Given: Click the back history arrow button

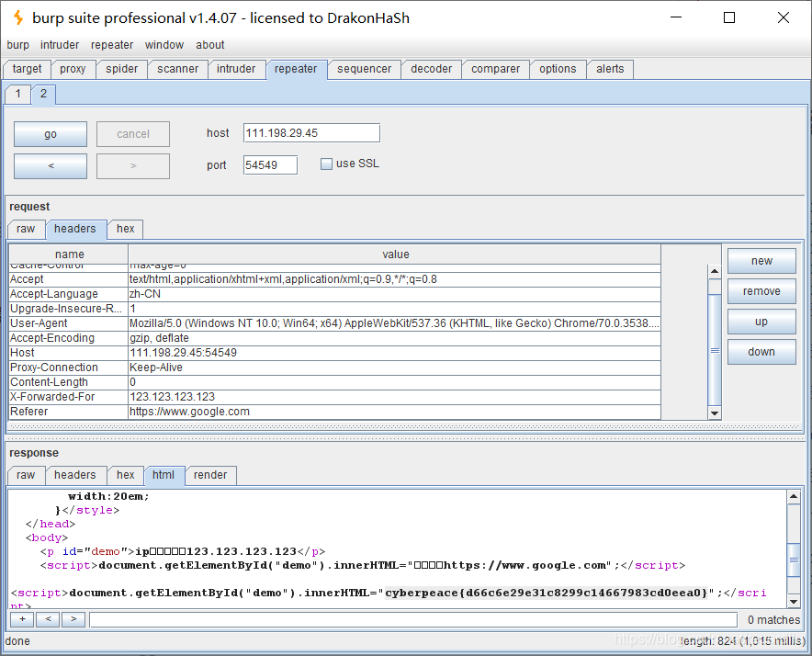Looking at the screenshot, I should coord(51,165).
